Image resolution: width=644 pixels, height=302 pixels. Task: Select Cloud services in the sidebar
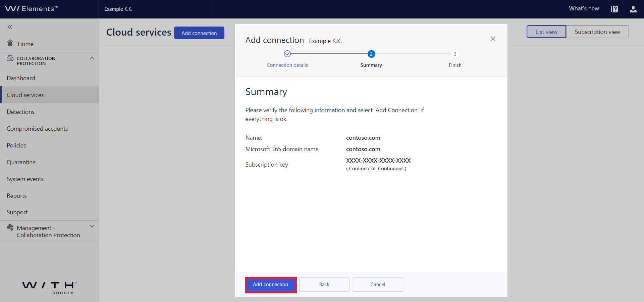pos(49,95)
